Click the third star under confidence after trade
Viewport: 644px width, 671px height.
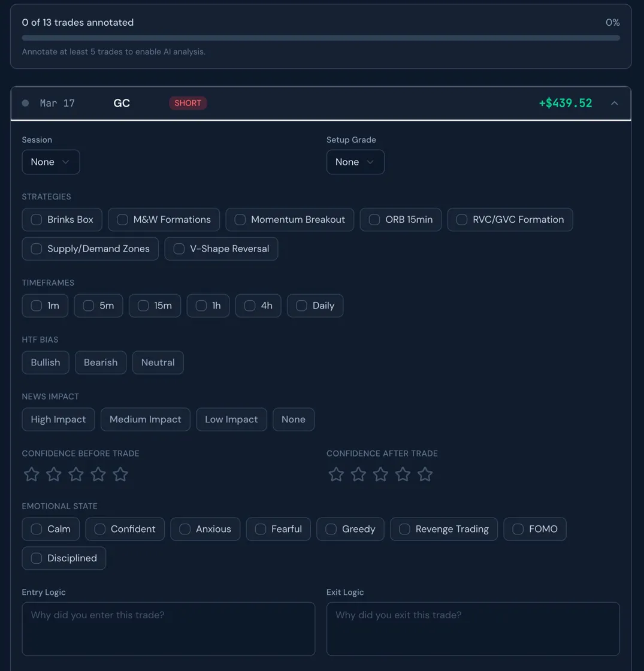click(x=380, y=474)
